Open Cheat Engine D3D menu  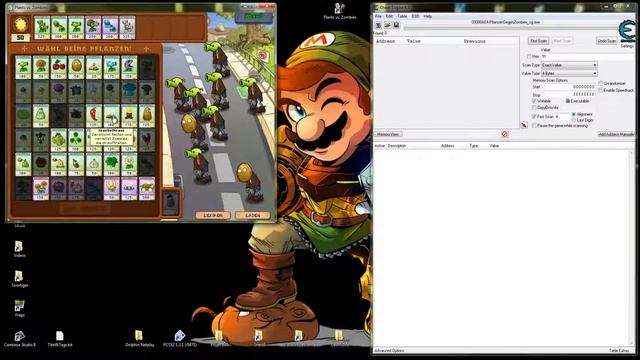(415, 16)
